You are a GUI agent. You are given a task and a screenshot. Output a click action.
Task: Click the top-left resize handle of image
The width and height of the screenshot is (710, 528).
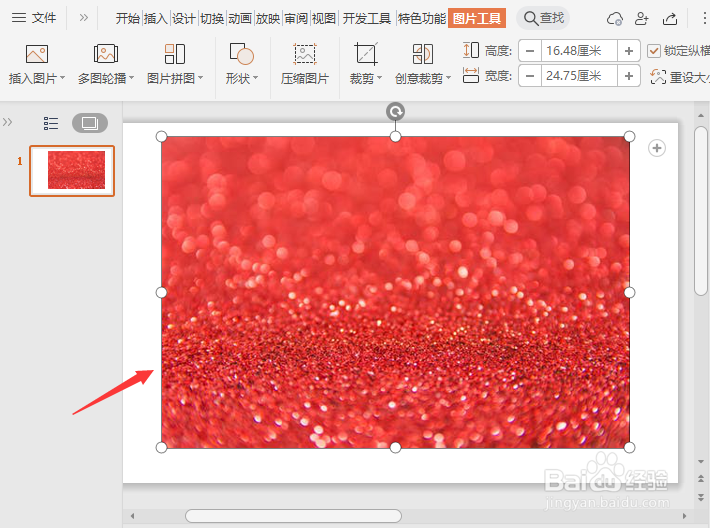pos(161,136)
